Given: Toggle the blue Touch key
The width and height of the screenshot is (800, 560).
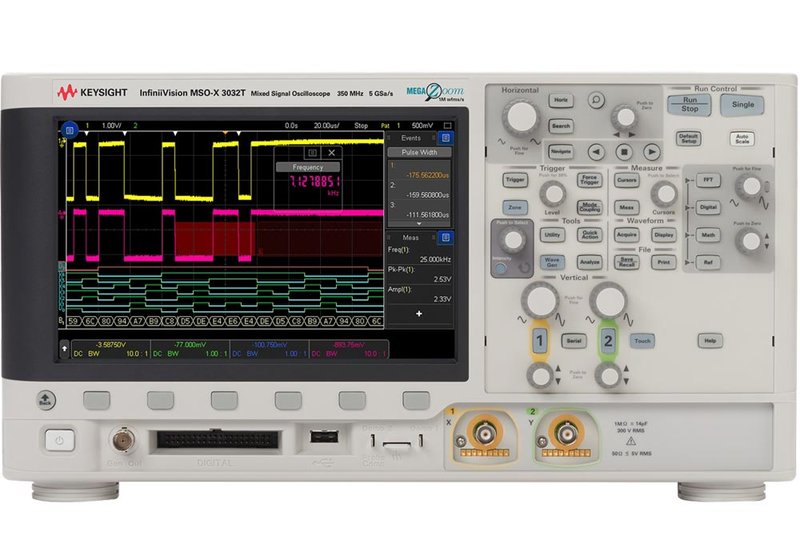Looking at the screenshot, I should (x=642, y=341).
